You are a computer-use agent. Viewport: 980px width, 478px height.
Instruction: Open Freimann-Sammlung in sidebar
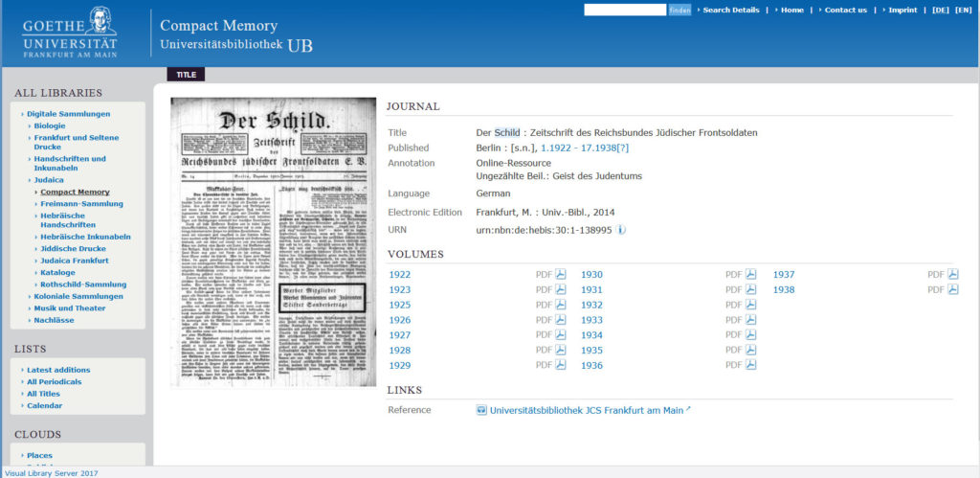point(82,204)
